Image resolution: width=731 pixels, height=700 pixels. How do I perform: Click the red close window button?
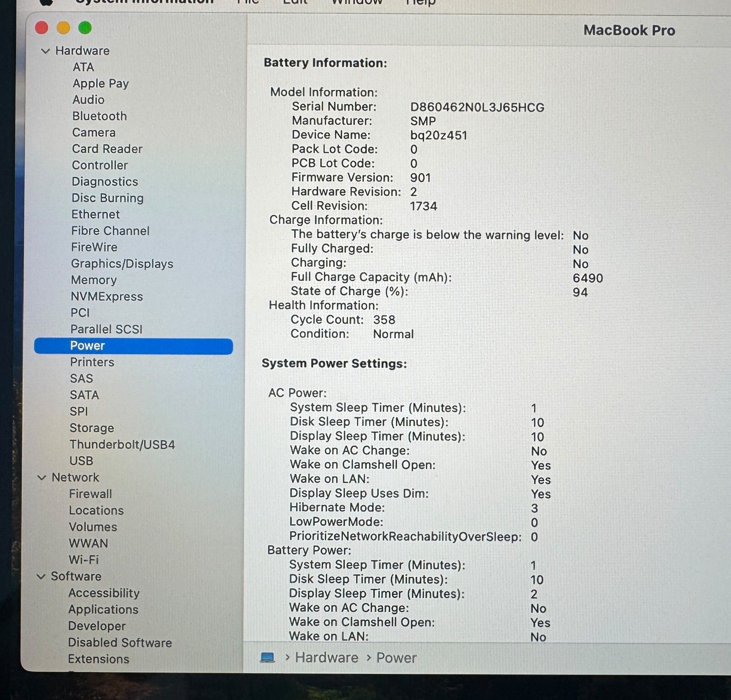click(42, 28)
